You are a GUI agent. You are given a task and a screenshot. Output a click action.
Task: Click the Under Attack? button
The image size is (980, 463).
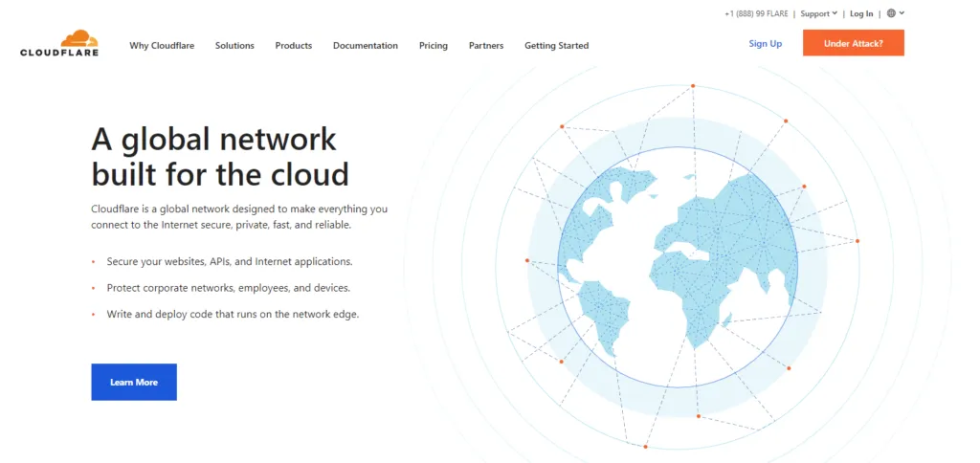tap(853, 43)
